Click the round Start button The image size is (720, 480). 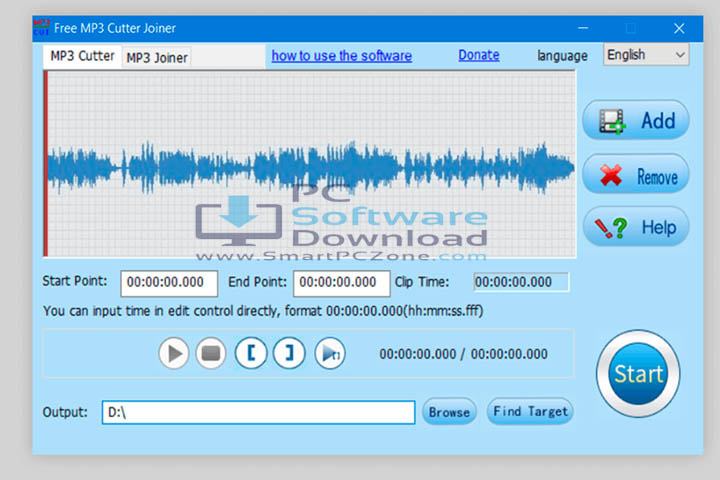(638, 373)
